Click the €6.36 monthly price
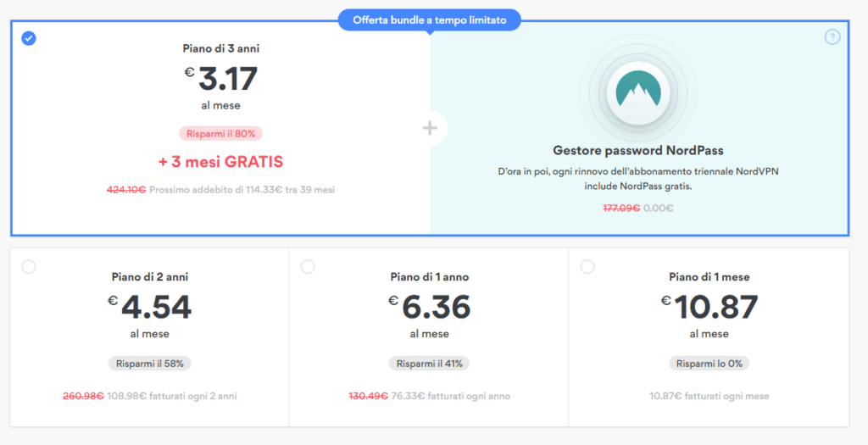868x445 pixels. [x=430, y=307]
